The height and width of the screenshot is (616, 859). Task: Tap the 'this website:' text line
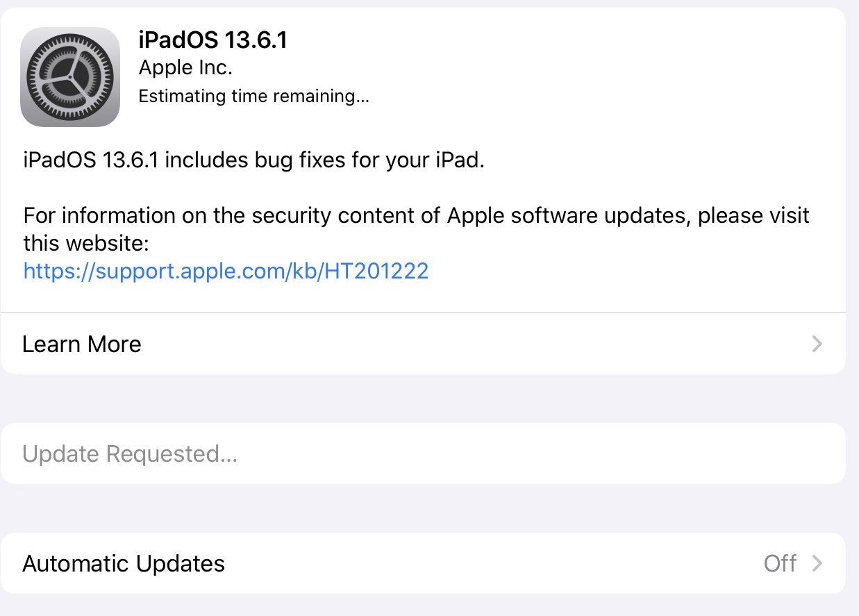pyautogui.click(x=86, y=243)
